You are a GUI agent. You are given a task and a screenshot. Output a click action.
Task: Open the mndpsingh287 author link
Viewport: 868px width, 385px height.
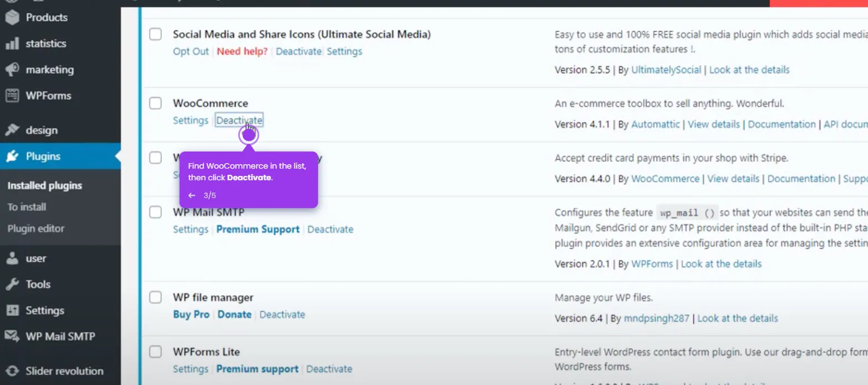[x=657, y=318]
